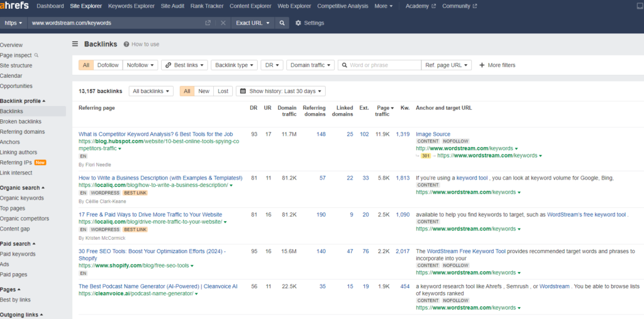
Task: Select the Dofollow filter toggle
Action: [x=108, y=65]
